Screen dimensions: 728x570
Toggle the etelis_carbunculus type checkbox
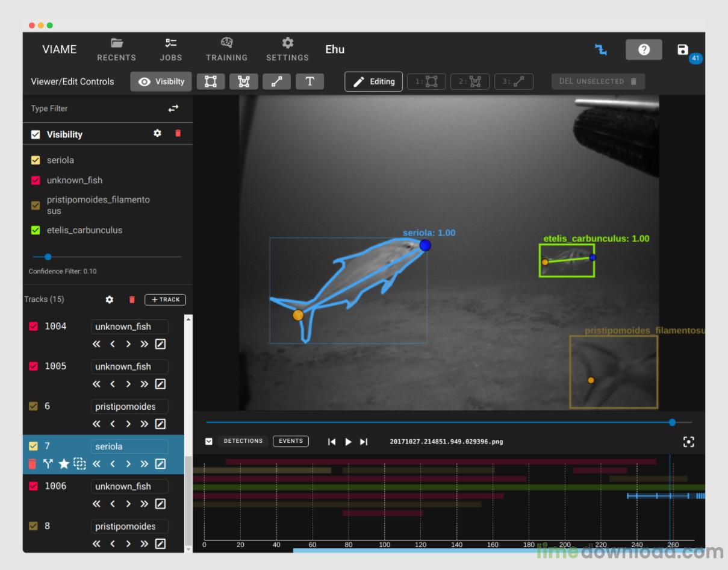36,230
